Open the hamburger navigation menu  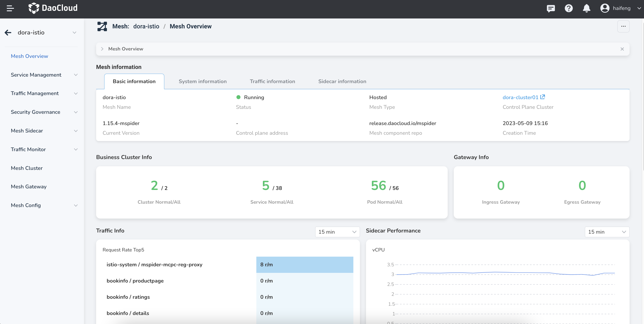10,8
